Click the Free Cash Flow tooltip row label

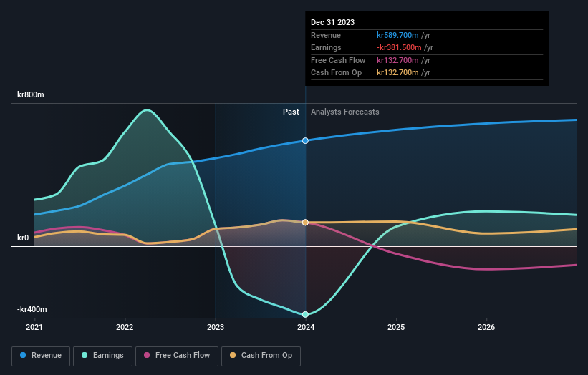(x=338, y=60)
